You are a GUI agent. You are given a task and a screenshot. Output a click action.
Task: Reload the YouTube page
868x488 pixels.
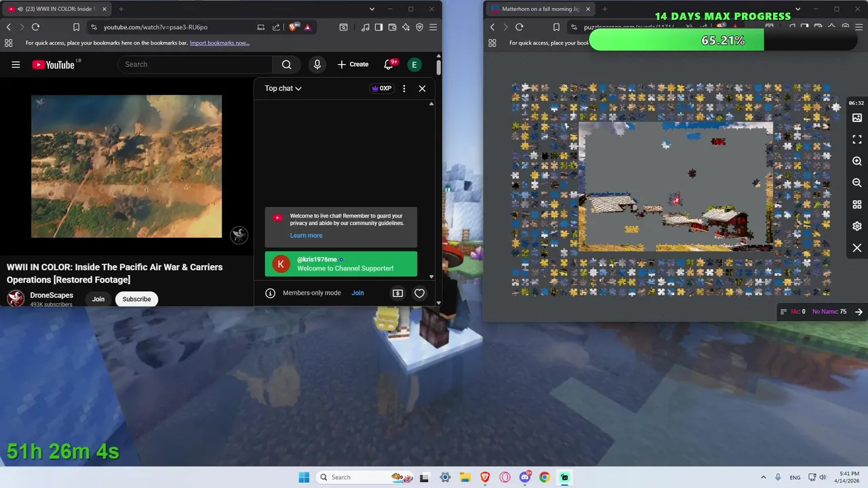(x=35, y=27)
